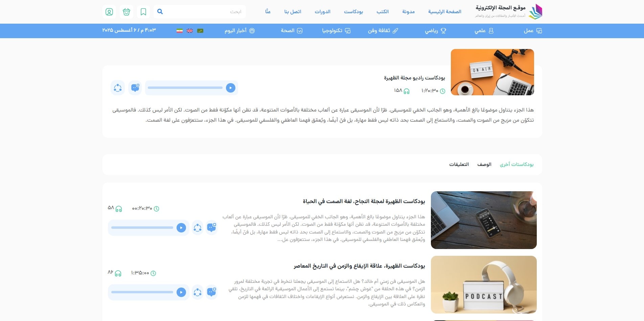
Task: Click the الصحة category icon
Action: pyautogui.click(x=300, y=31)
